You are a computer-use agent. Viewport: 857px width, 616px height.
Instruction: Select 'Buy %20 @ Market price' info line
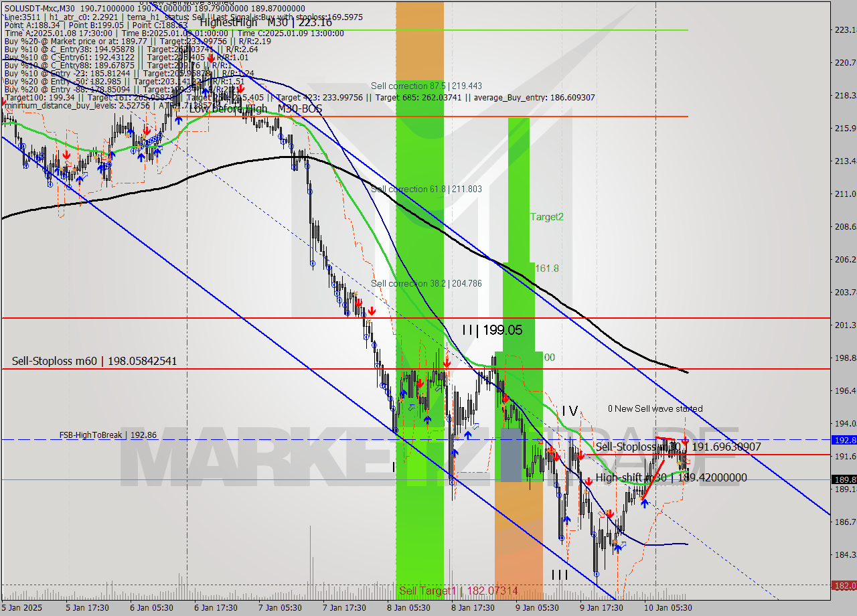point(137,41)
